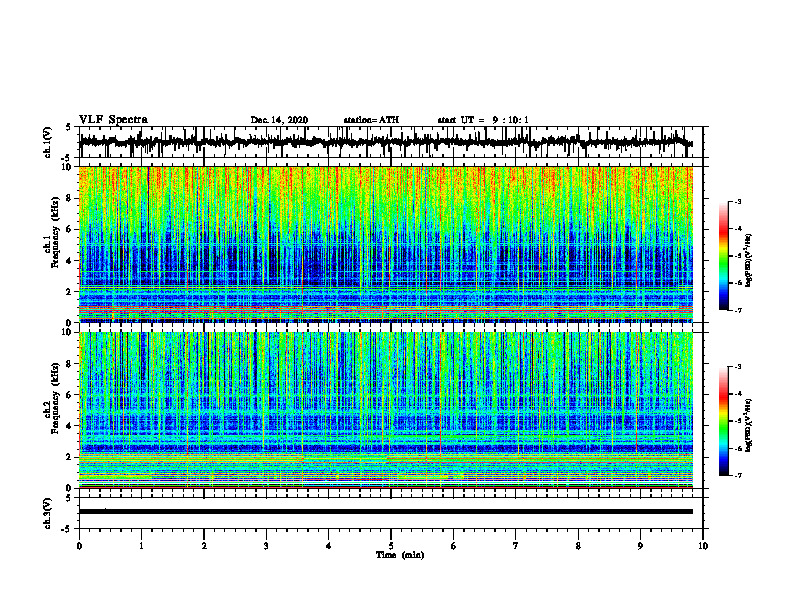Click the time axis tick label '1'

141,546
